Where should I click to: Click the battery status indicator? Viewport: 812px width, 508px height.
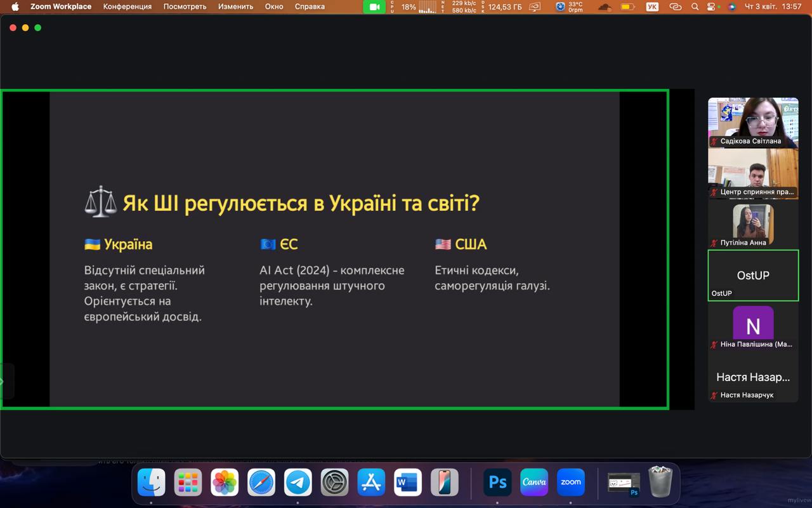click(x=627, y=7)
